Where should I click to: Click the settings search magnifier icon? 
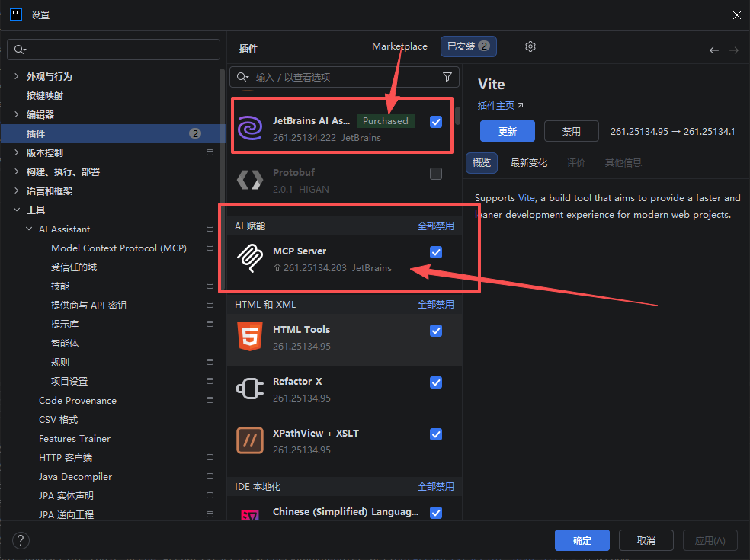pos(20,50)
